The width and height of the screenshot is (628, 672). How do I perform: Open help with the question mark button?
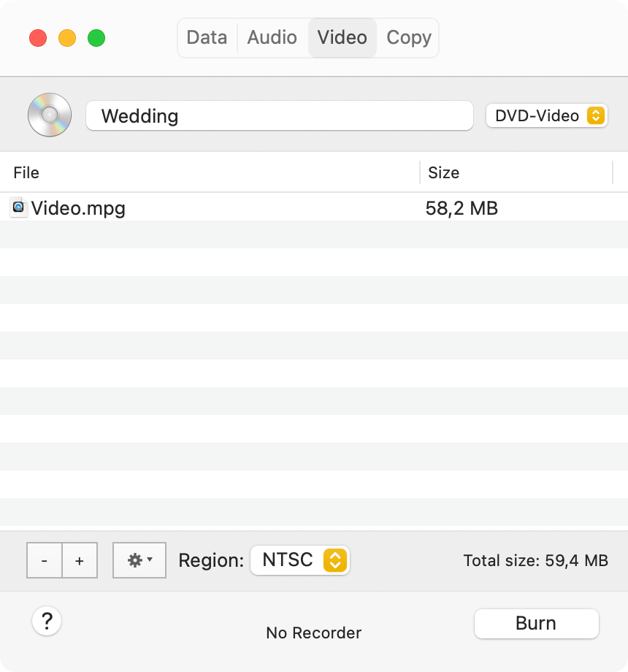pyautogui.click(x=47, y=622)
